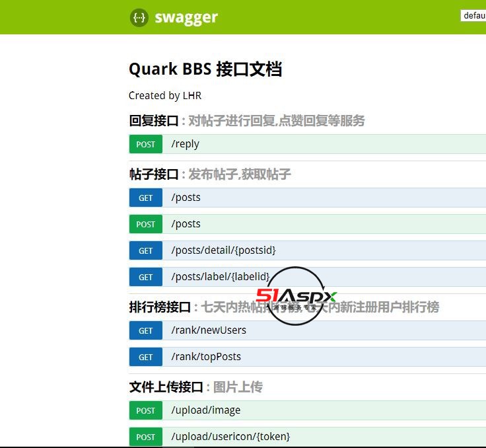Click POST badge for /upload/image

(146, 410)
